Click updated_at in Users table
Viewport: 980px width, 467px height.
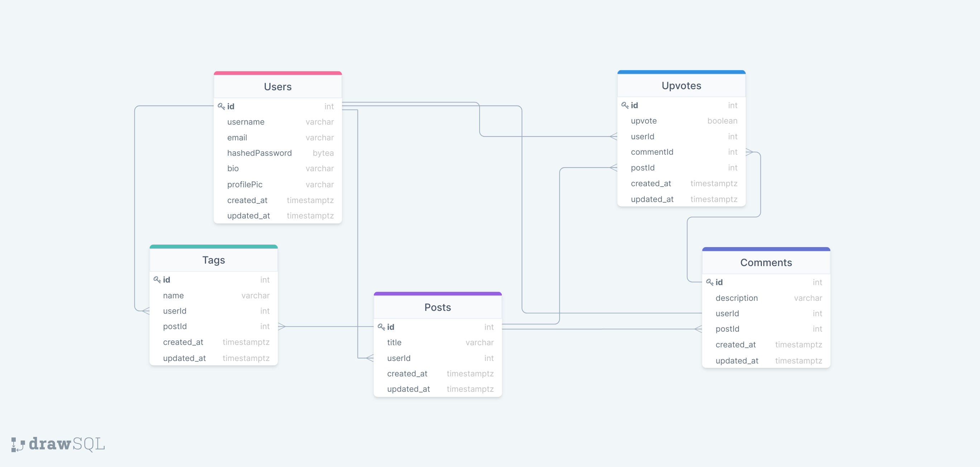coord(278,216)
